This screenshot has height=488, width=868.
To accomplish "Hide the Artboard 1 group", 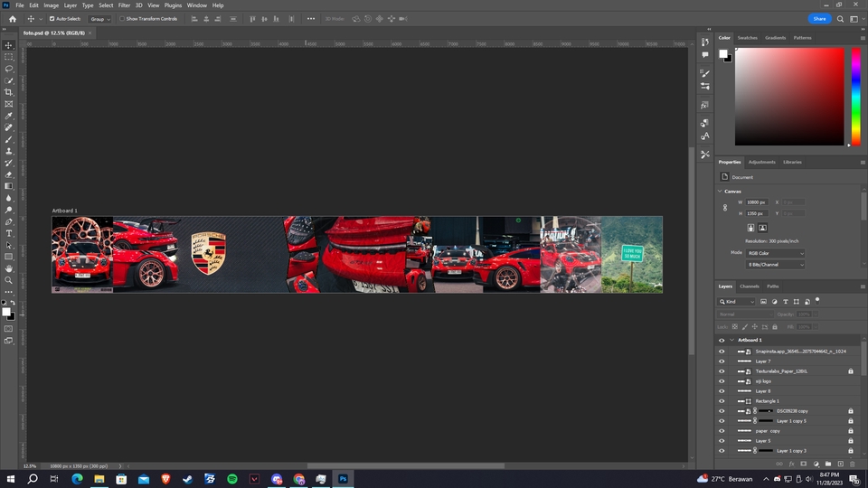I will click(x=722, y=341).
